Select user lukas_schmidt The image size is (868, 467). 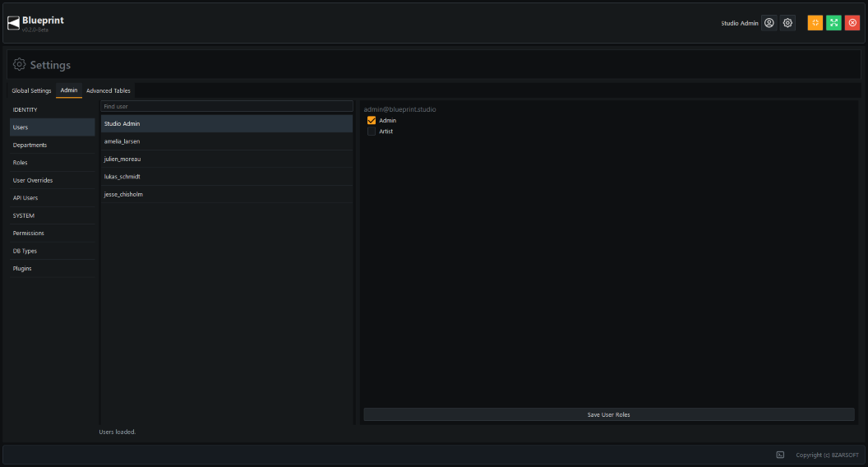coord(227,177)
